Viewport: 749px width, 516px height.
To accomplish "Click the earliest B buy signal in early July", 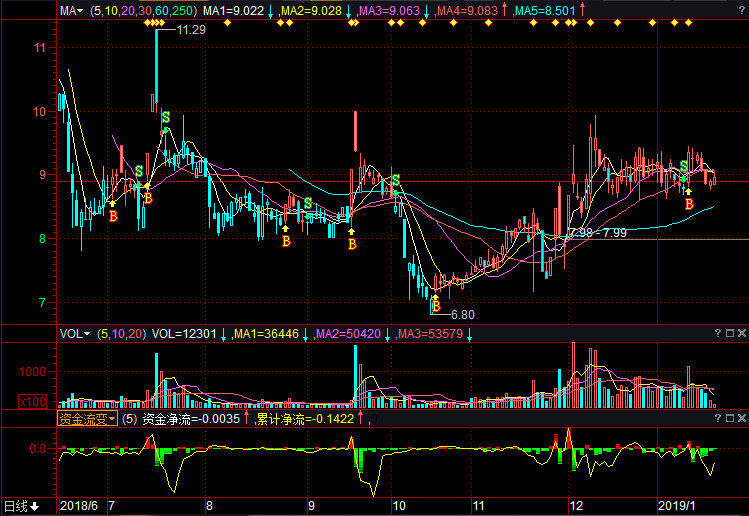I will pyautogui.click(x=113, y=216).
